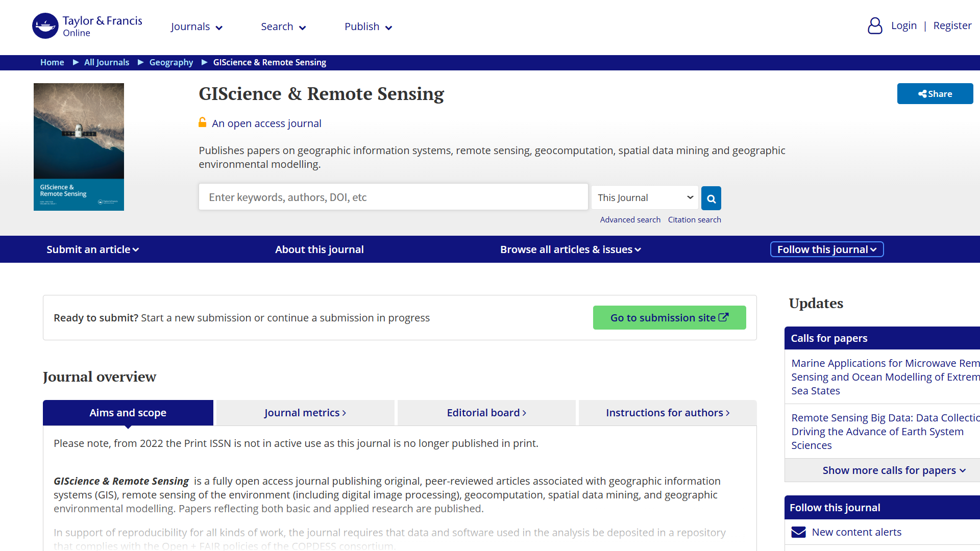
Task: Click into the keywords search field
Action: coord(393,197)
